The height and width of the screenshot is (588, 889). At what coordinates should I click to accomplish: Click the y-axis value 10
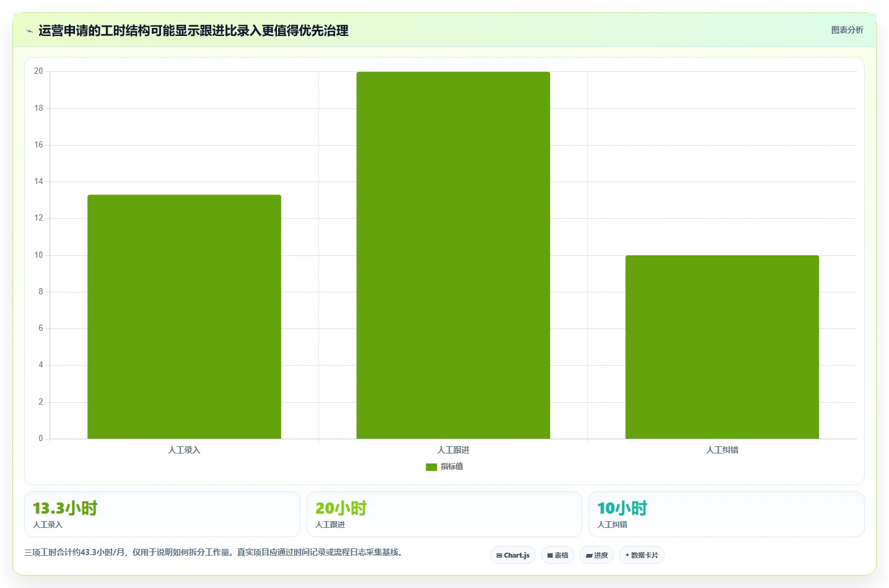(x=38, y=255)
